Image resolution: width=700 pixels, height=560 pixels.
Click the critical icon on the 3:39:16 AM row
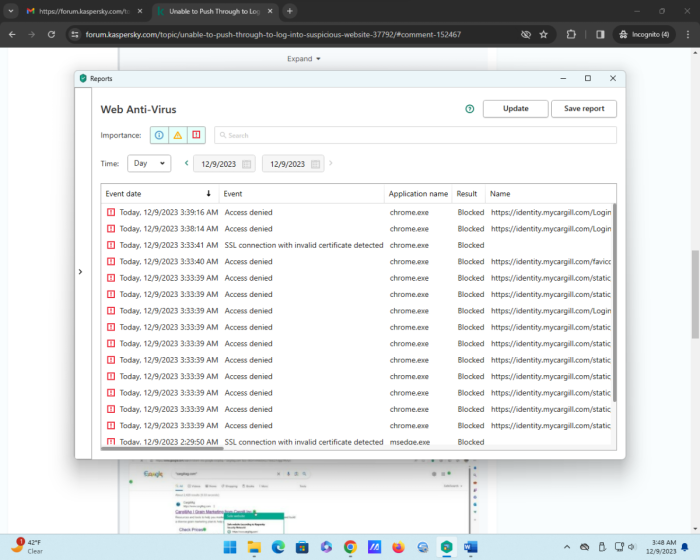[111, 212]
